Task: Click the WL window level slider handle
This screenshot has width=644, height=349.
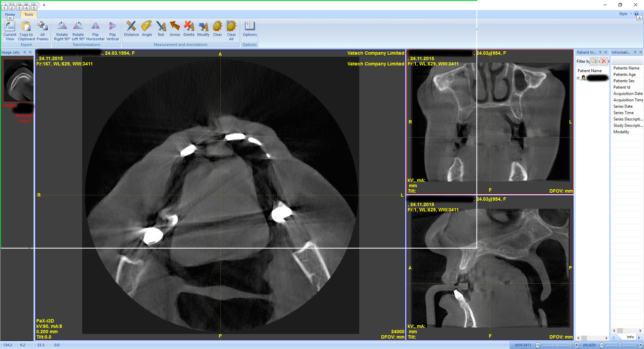Action: [620, 345]
